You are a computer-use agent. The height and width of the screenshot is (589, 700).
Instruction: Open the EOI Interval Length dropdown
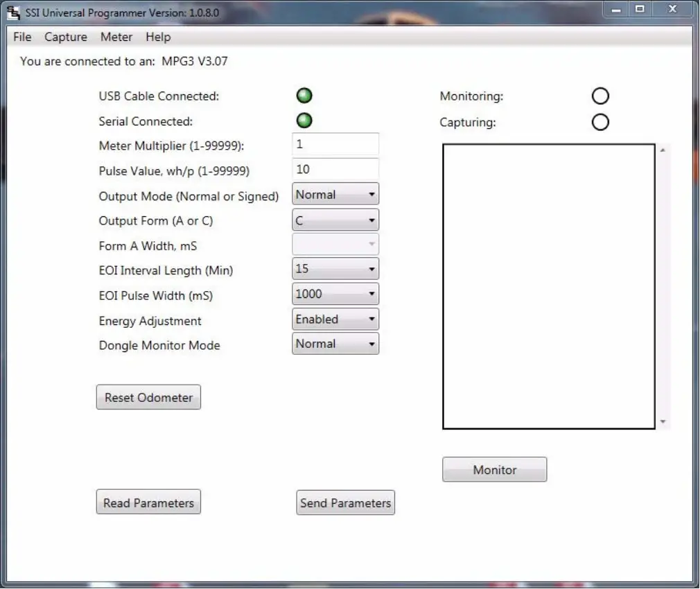335,269
